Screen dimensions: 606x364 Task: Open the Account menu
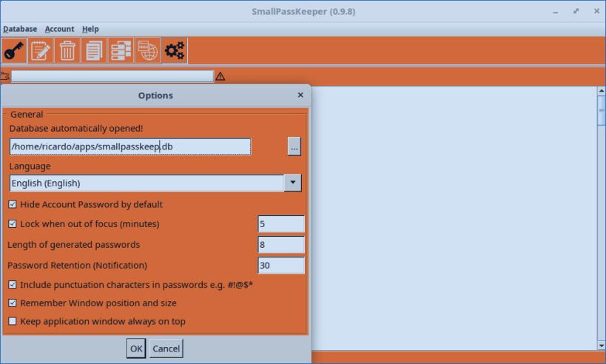pos(59,29)
